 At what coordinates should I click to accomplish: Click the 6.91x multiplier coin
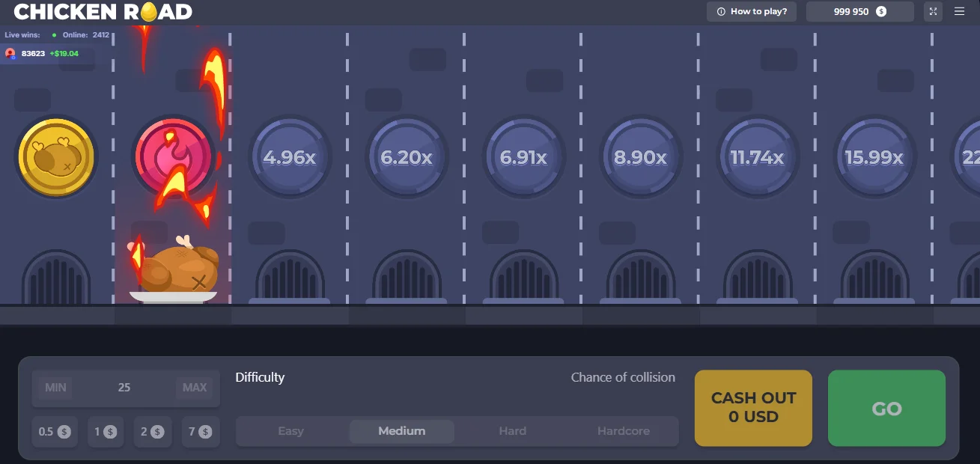[x=523, y=157]
